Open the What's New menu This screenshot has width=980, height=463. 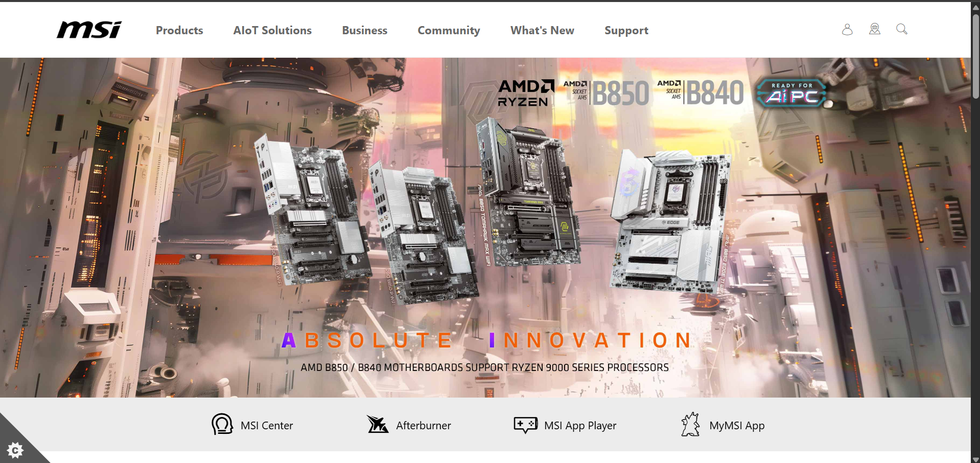pyautogui.click(x=542, y=31)
